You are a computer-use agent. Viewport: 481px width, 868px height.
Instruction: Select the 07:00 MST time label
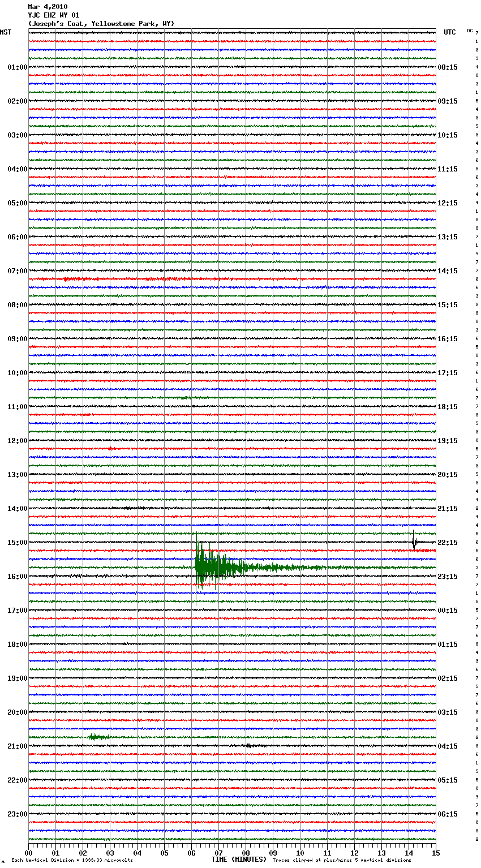click(18, 271)
